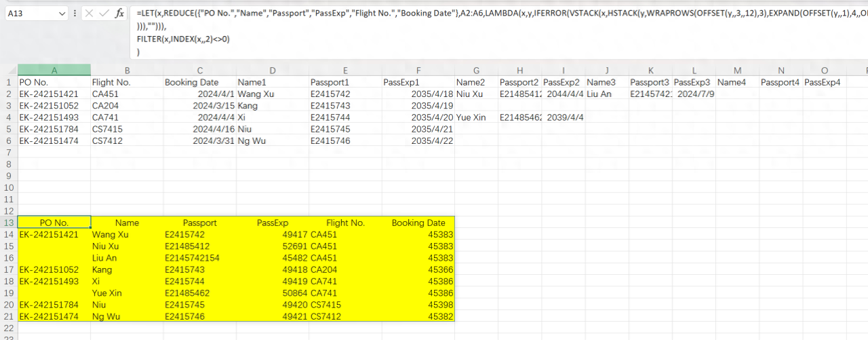Click cell C5 '2024/4/16'

[199, 129]
